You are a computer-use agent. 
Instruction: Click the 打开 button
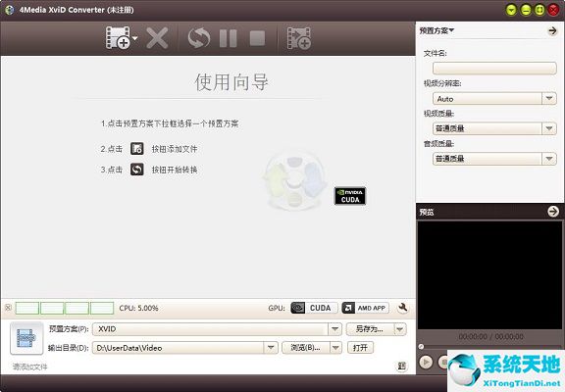tap(360, 348)
